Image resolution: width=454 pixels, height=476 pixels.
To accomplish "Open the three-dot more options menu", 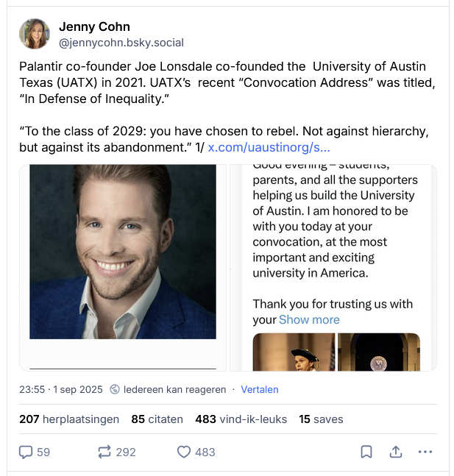I will (x=425, y=452).
